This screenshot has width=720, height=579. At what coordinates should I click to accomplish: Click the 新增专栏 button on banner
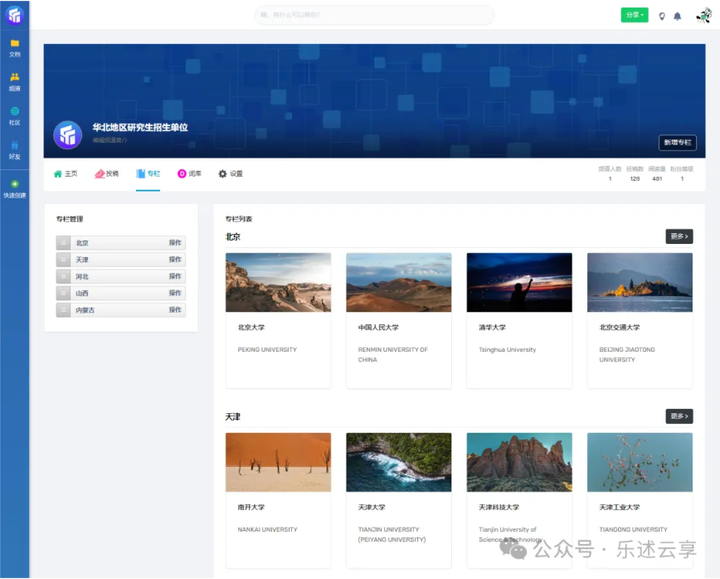[x=677, y=142]
